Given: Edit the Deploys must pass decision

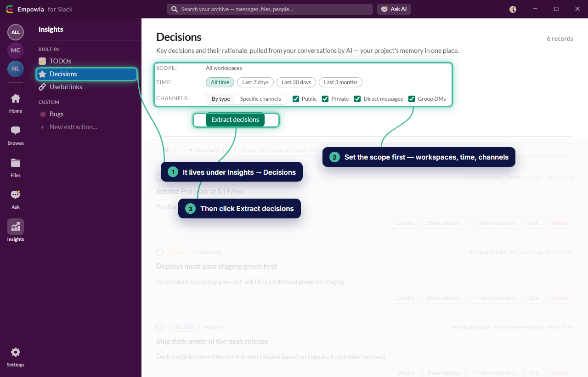Looking at the screenshot, I should pos(534,298).
